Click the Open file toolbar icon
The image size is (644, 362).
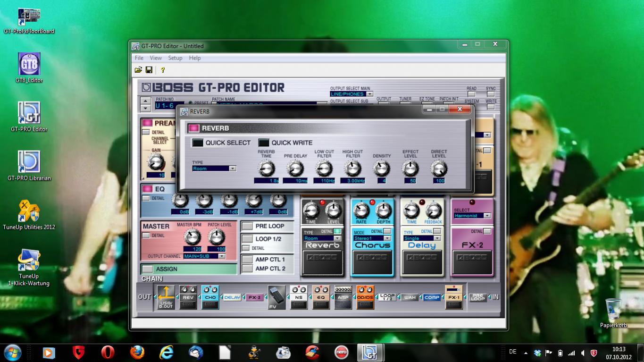tap(138, 70)
